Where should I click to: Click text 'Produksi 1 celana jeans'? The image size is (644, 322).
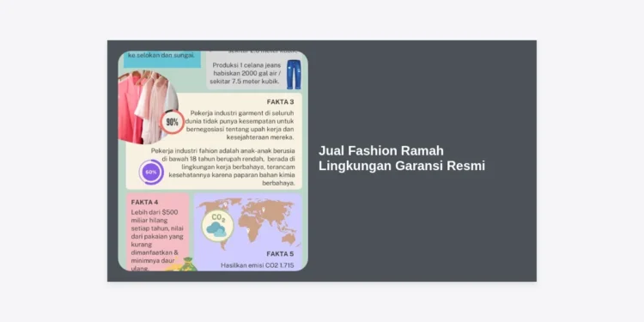coord(246,65)
